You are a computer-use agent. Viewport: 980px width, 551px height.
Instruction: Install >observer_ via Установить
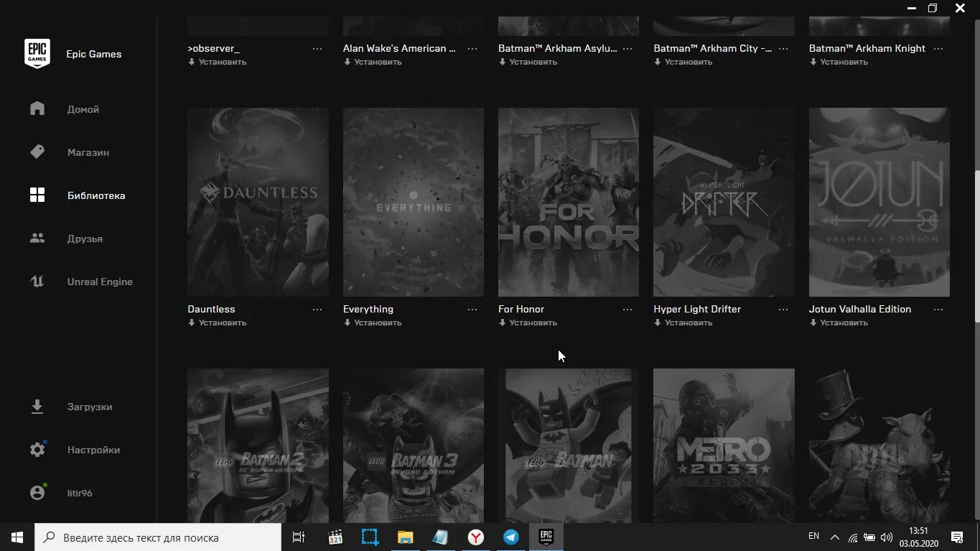pyautogui.click(x=218, y=62)
